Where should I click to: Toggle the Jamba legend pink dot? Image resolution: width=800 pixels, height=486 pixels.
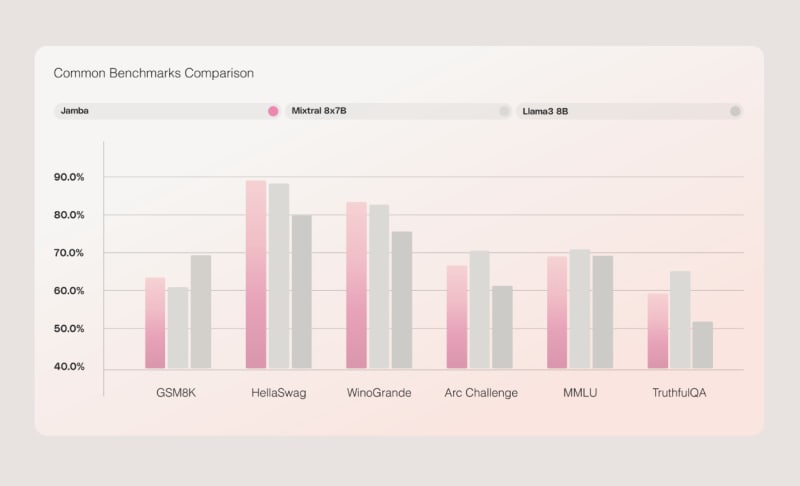point(273,111)
